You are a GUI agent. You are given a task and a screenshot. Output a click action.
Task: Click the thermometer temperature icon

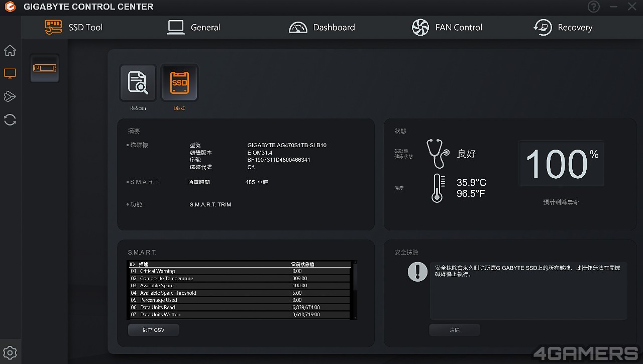click(438, 188)
